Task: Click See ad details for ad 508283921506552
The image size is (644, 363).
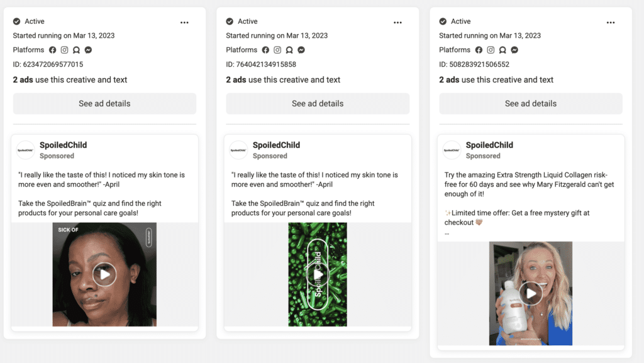Action: point(531,104)
